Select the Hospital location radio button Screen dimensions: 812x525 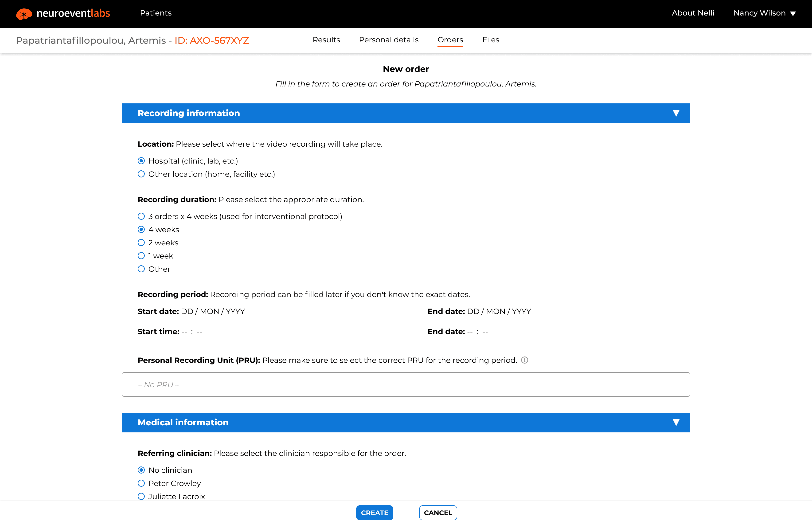141,161
